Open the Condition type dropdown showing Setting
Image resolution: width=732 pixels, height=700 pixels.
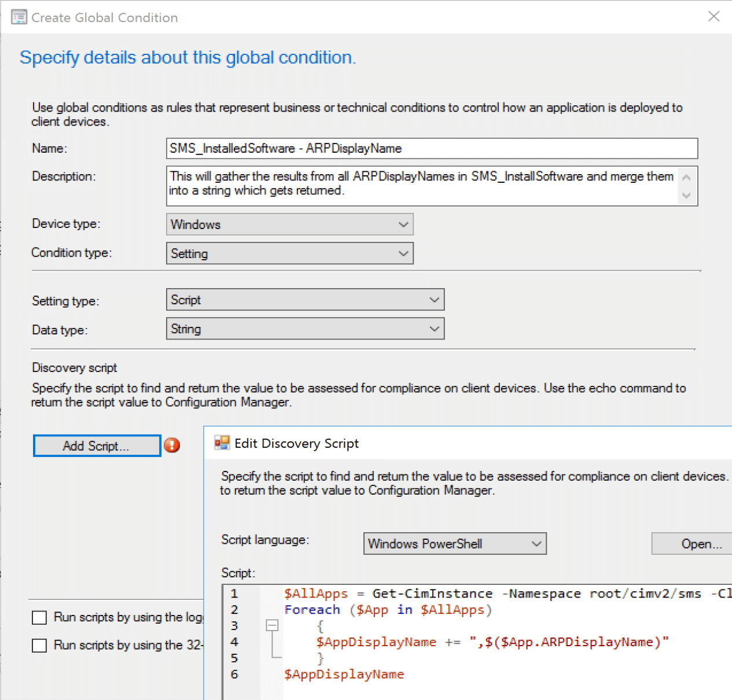click(x=403, y=253)
